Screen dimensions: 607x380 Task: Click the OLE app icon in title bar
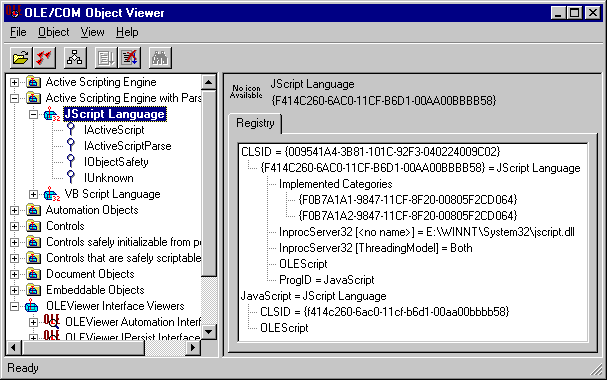click(13, 12)
